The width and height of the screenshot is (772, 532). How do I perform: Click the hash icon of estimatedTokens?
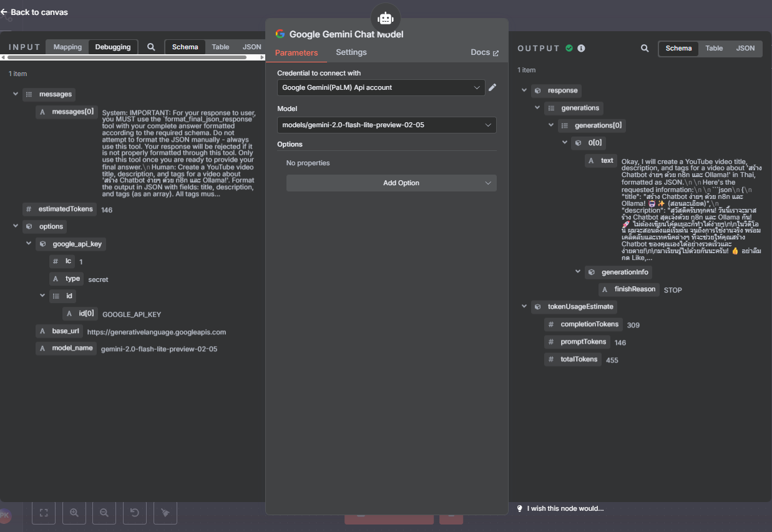pos(28,209)
